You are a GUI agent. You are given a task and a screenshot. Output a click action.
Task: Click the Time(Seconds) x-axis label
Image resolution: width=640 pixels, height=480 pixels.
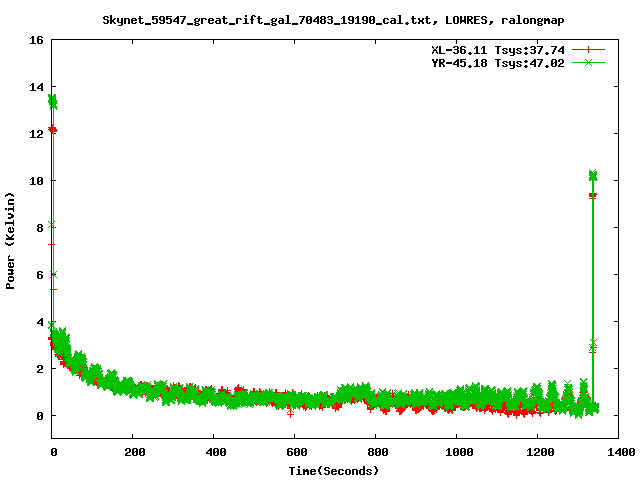click(334, 471)
